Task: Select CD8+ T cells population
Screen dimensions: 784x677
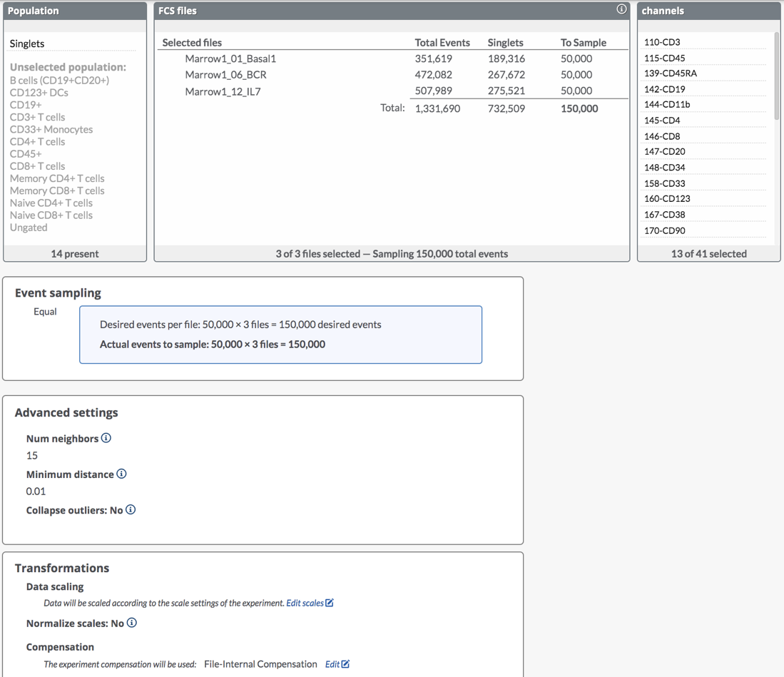Action: (38, 166)
